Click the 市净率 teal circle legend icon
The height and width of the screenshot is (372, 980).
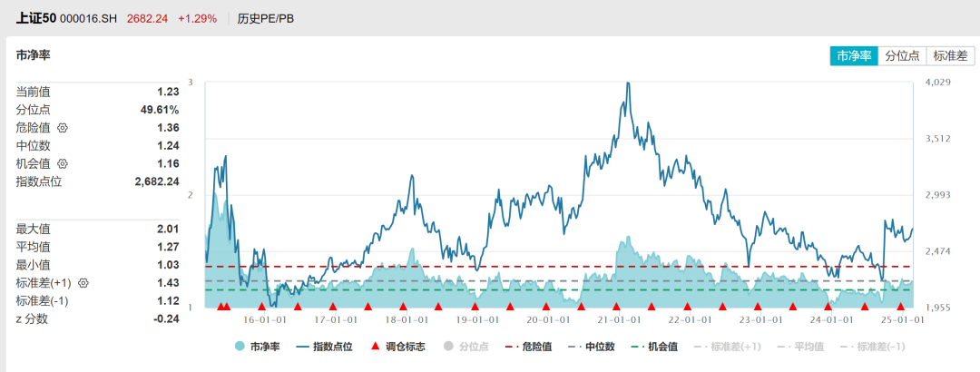click(240, 346)
